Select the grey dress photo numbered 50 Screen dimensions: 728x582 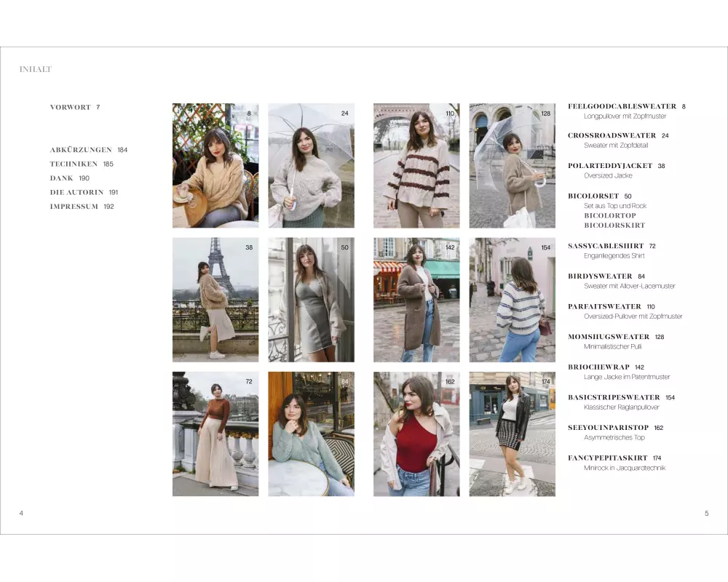click(x=311, y=299)
